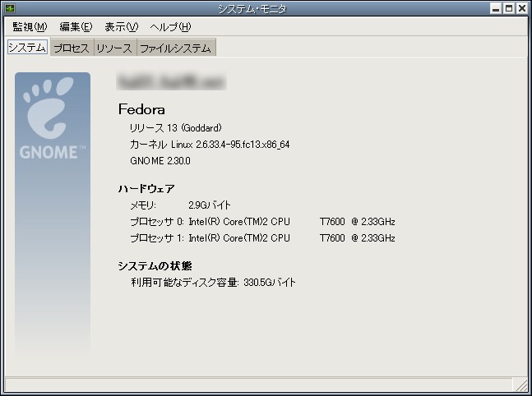Open the 表示(V) menu
This screenshot has height=396, width=532.
[x=122, y=27]
